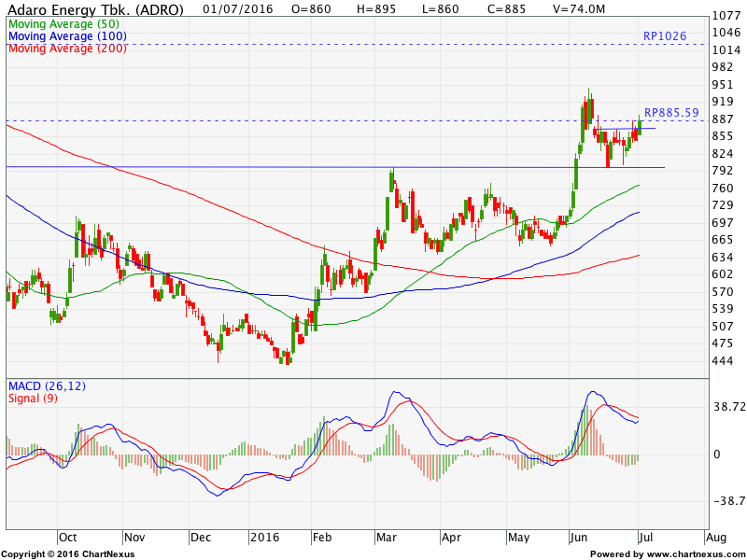Select the Signal (9) indicator label
Image resolution: width=747 pixels, height=560 pixels.
34,399
